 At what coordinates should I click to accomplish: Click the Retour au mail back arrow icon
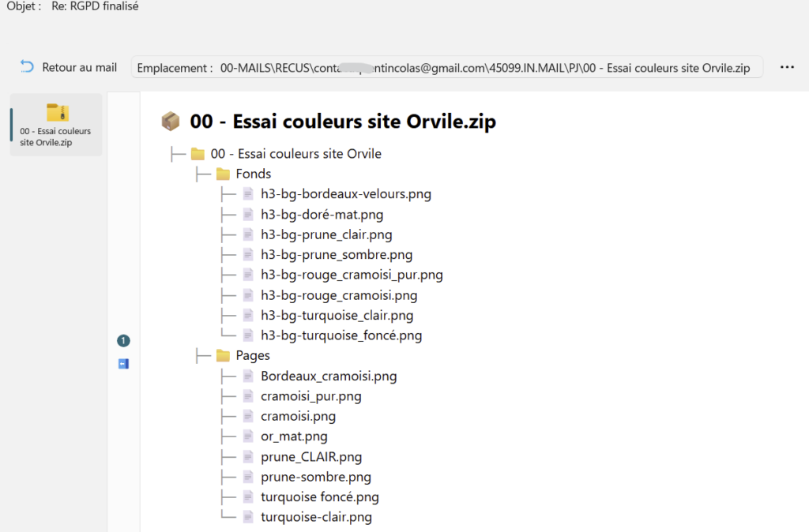[27, 67]
